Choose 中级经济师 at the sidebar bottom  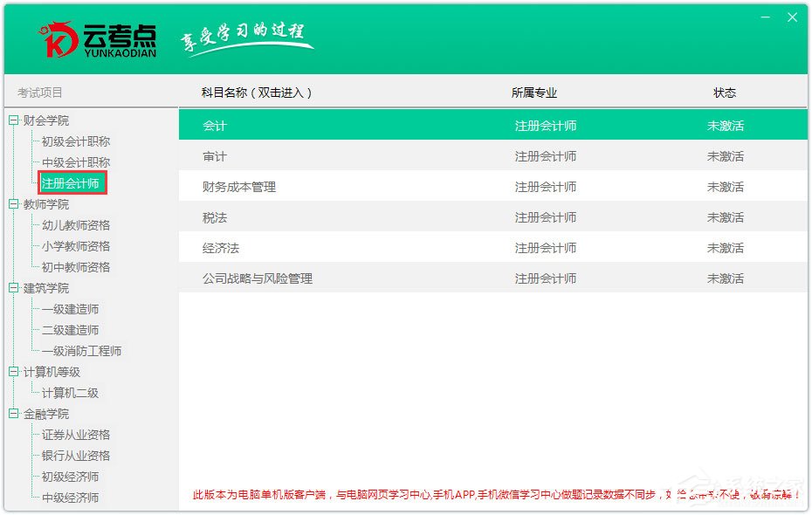click(x=72, y=497)
